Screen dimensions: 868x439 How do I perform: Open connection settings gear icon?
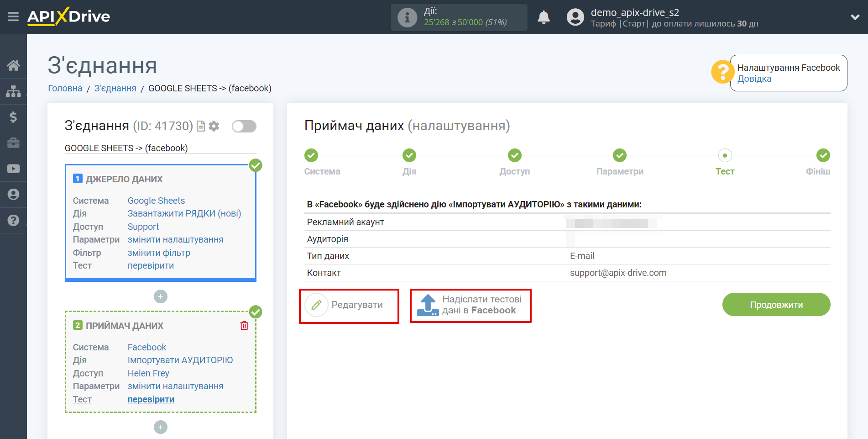coord(214,126)
